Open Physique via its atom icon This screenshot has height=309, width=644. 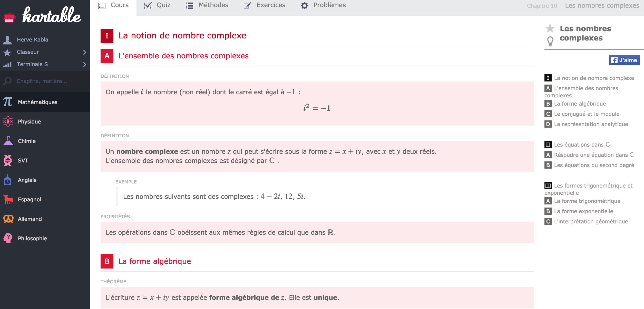pos(8,121)
